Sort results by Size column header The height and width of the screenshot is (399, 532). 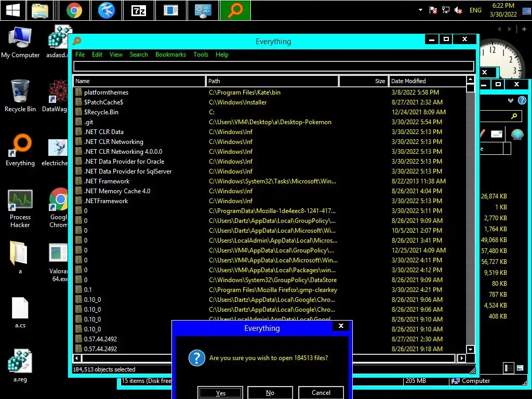[363, 81]
